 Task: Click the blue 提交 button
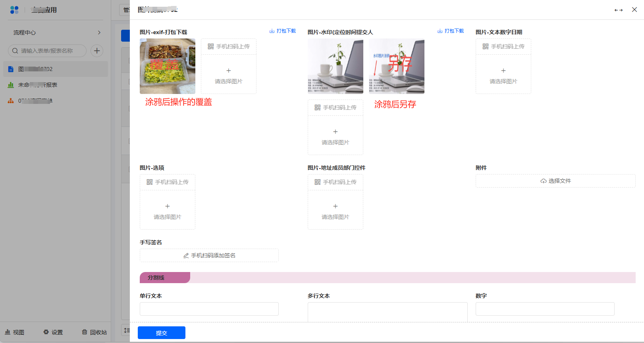161,333
